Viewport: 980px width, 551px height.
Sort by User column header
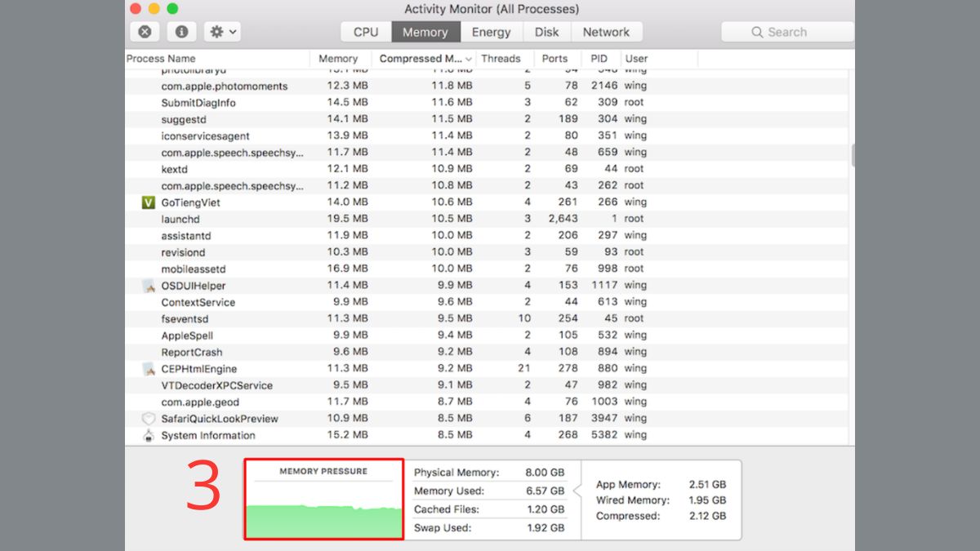click(x=636, y=59)
